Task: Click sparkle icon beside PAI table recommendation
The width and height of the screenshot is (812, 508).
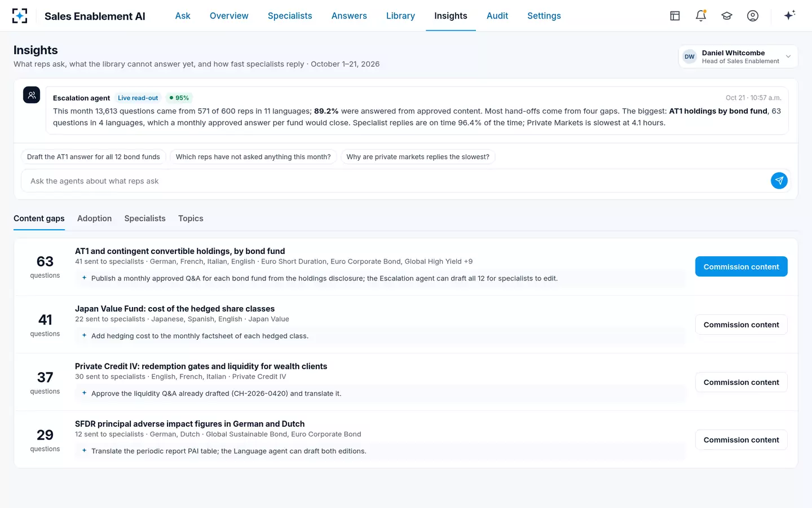Action: pos(84,450)
